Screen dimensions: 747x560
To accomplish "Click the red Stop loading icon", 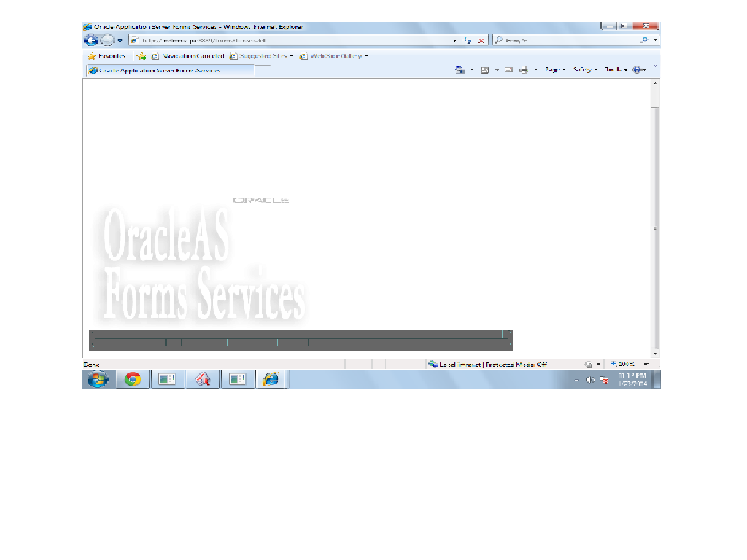I will (481, 41).
